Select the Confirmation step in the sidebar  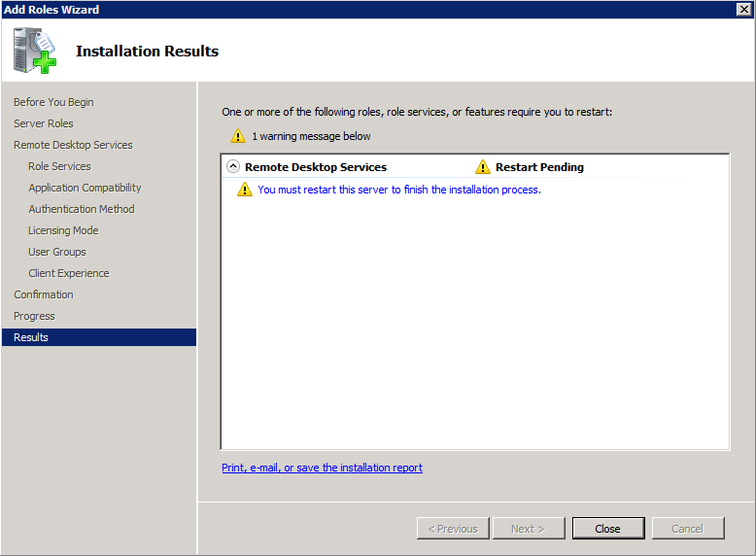coord(44,295)
